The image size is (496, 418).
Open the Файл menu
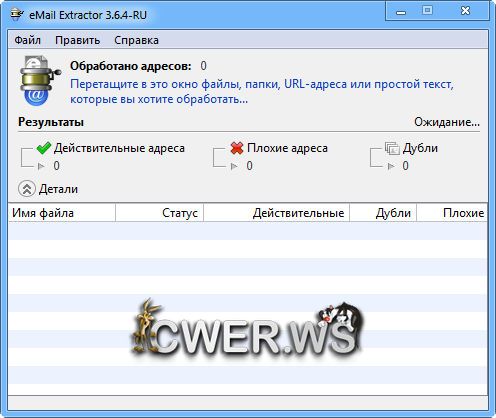(x=27, y=40)
